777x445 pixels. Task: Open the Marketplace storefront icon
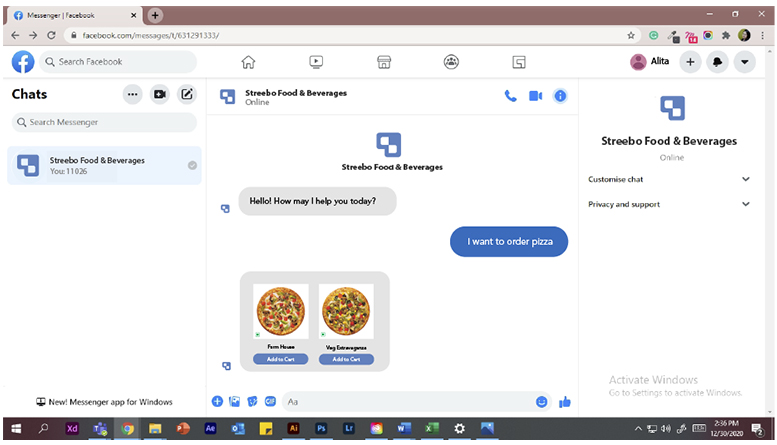[384, 62]
